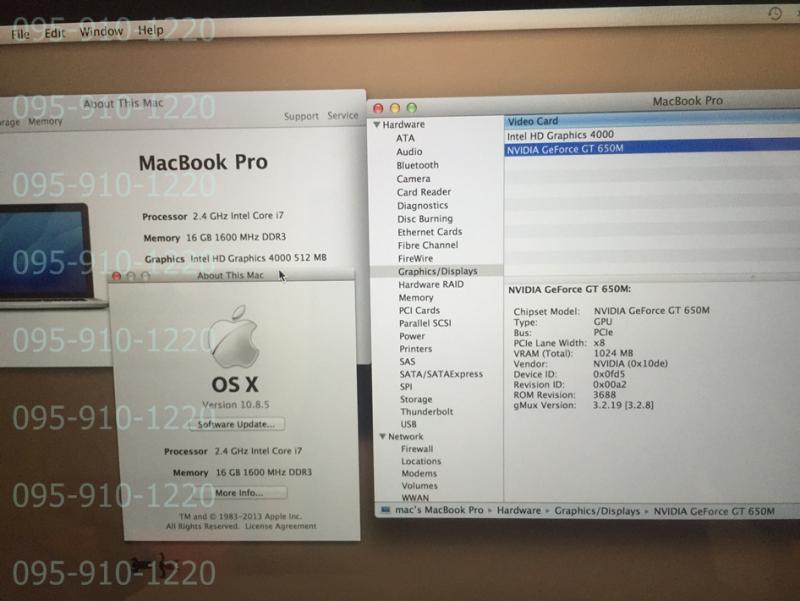Click the gMux Version value 3.2.19
The image size is (800, 601).
click(623, 405)
